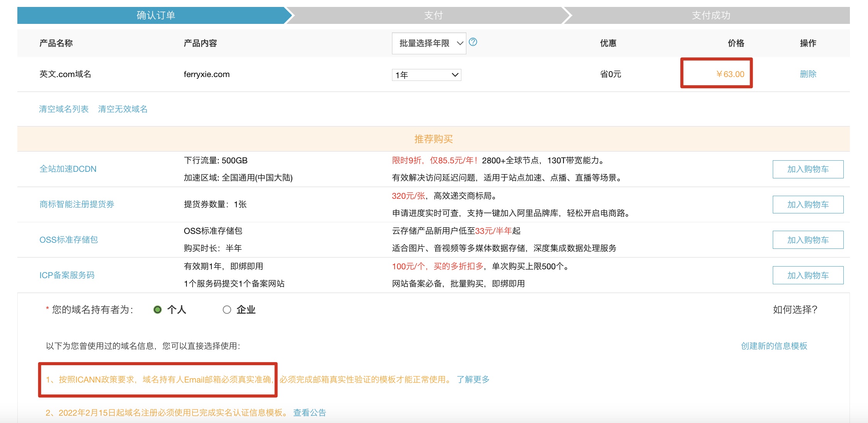Add OSS标准存储包 to cart
The height and width of the screenshot is (423, 868).
808,240
